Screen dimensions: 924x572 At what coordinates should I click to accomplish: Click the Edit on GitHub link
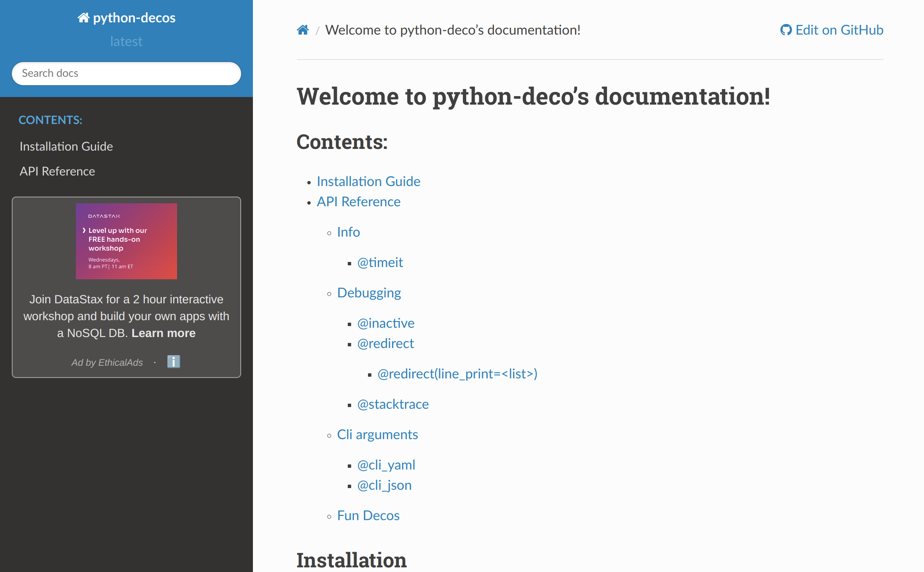832,30
